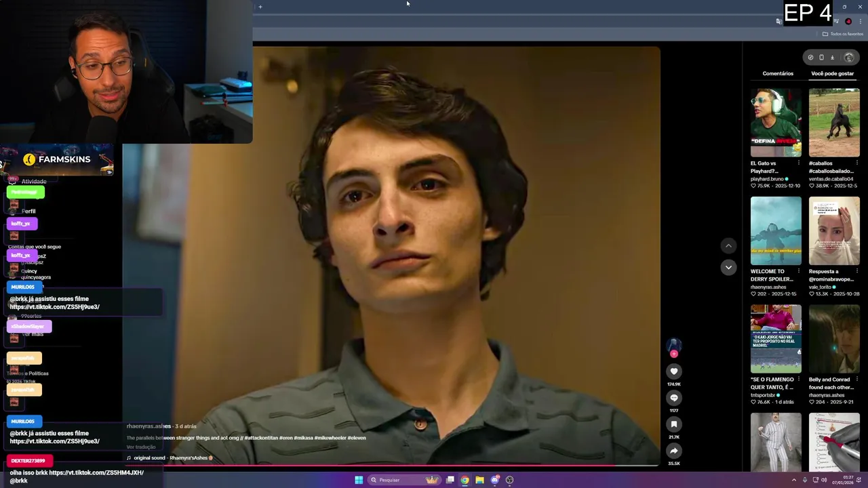The width and height of the screenshot is (868, 488).
Task: Open comments via the speech bubble icon
Action: 673,398
